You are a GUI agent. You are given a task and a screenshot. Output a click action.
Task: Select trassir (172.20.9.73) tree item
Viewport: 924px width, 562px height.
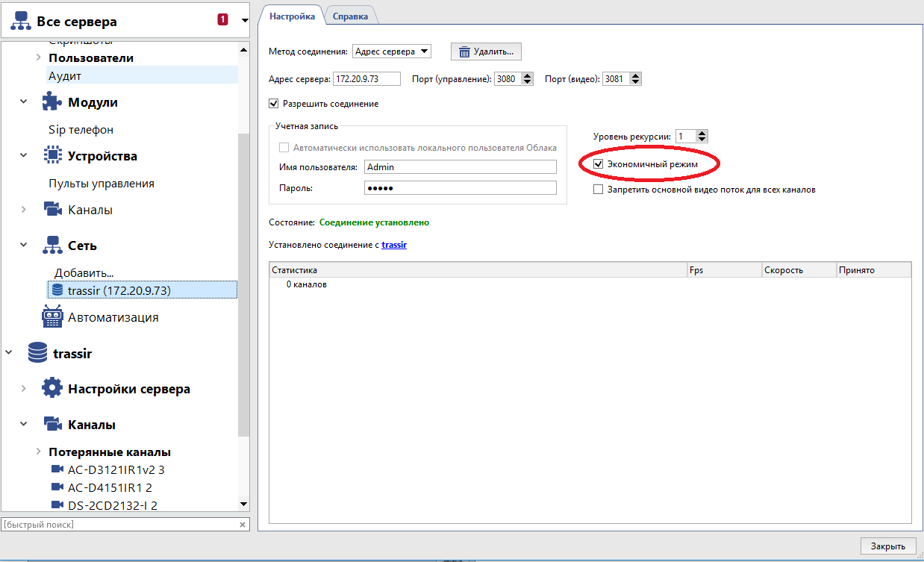pyautogui.click(x=142, y=290)
